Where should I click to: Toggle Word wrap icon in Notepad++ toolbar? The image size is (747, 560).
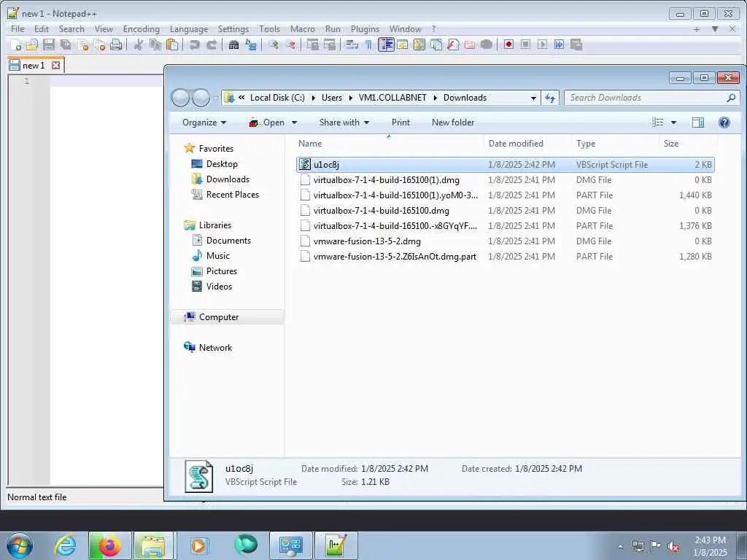(x=352, y=44)
